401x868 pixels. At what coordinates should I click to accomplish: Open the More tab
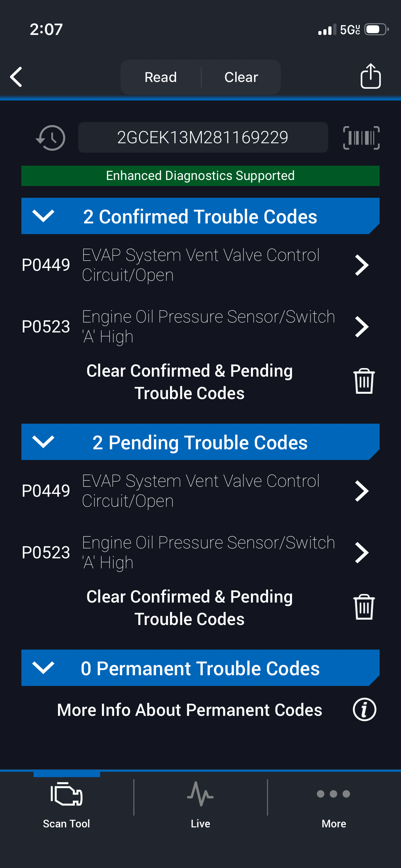click(x=334, y=802)
